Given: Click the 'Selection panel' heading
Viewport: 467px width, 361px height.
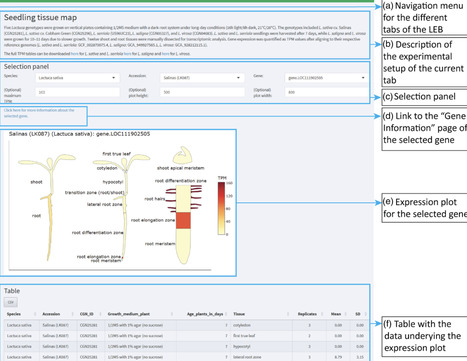Looking at the screenshot, I should point(26,67).
